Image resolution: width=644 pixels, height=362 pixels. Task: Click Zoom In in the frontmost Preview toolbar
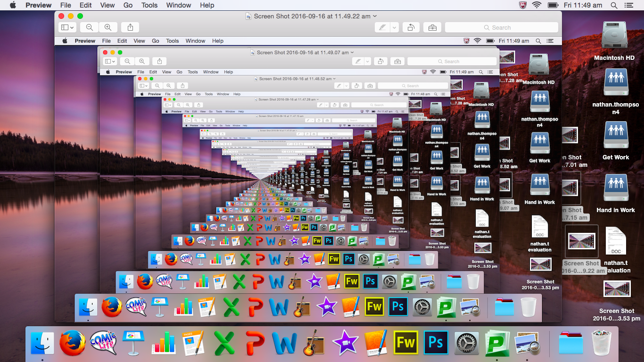click(x=108, y=27)
